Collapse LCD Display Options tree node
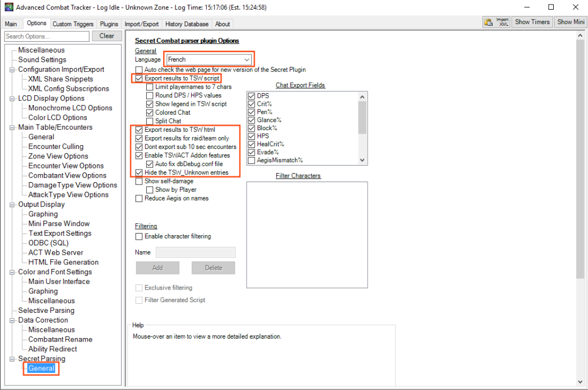This screenshot has height=390, width=588. click(12, 99)
